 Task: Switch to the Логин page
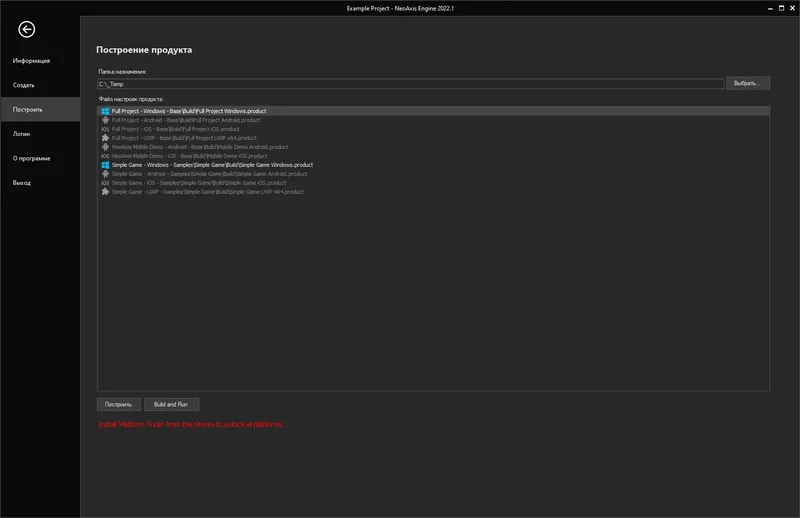21,134
